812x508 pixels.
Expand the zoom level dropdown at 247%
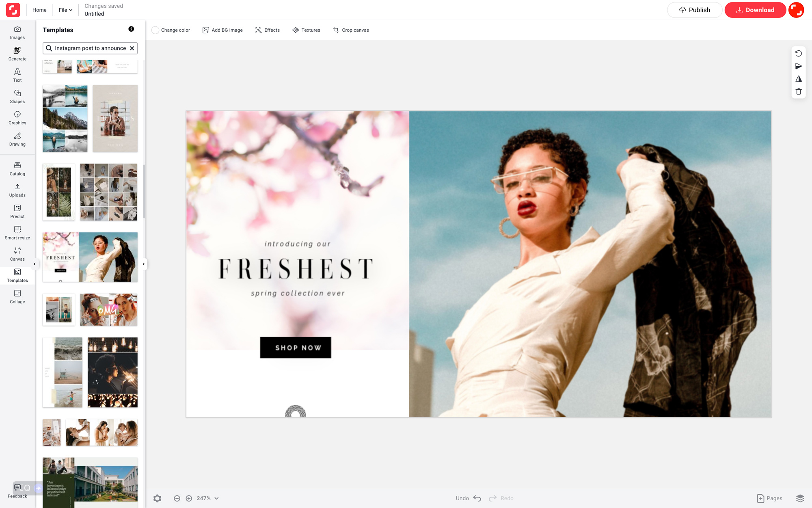(217, 498)
